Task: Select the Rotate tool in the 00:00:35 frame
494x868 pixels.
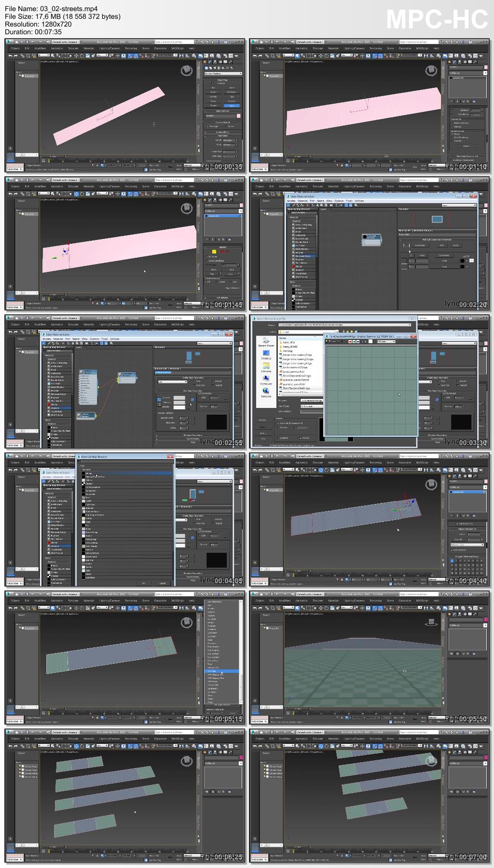Action: (x=82, y=56)
